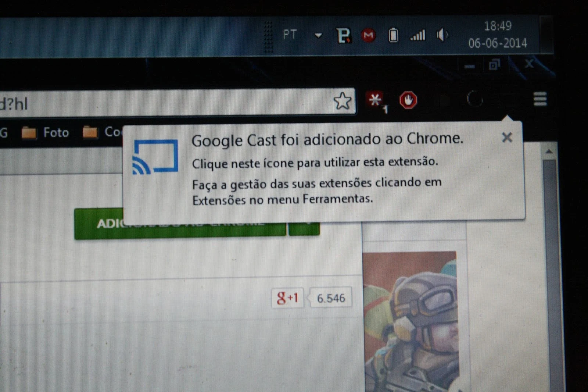The height and width of the screenshot is (392, 588).
Task: Bookmark this page with the star icon
Action: [x=343, y=101]
